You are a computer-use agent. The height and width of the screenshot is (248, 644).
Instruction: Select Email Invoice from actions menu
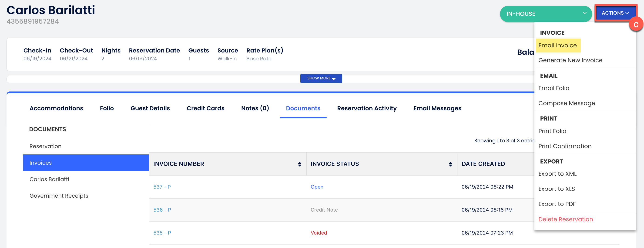(557, 46)
